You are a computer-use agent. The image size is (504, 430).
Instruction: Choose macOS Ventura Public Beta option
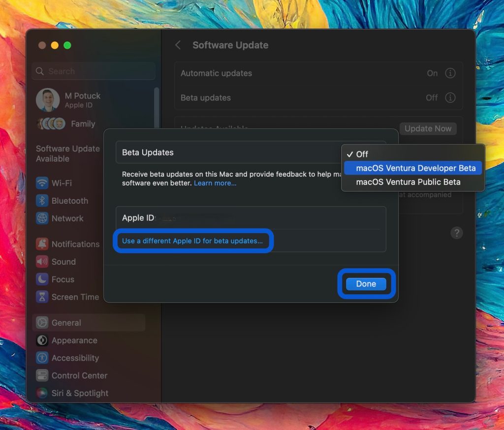tap(408, 182)
